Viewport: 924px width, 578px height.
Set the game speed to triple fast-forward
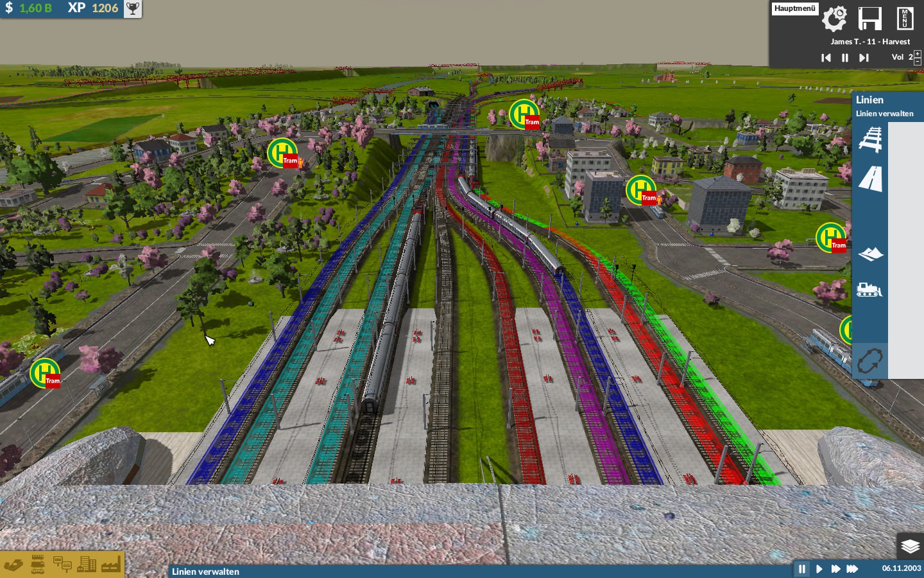point(852,569)
